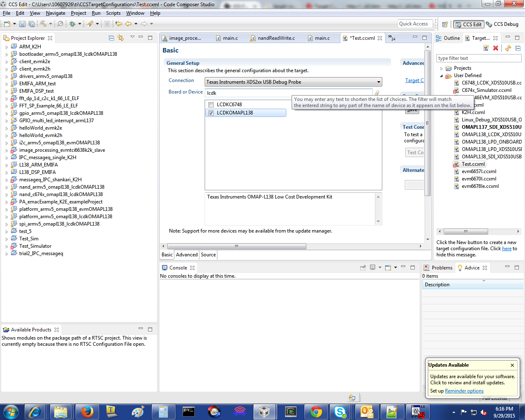Close the Updates Available popup
The image size is (525, 420).
click(512, 365)
